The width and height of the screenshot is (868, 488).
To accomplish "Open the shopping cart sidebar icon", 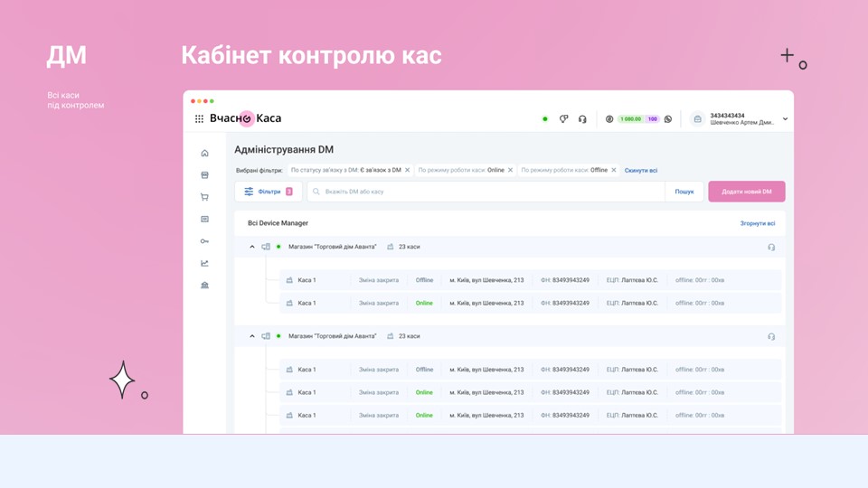I will [x=204, y=197].
